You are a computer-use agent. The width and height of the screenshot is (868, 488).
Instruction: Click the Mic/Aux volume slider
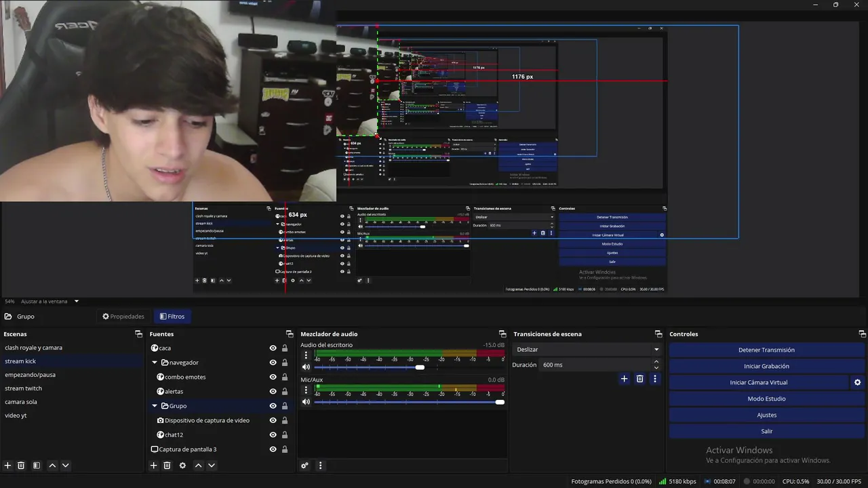[x=409, y=402]
